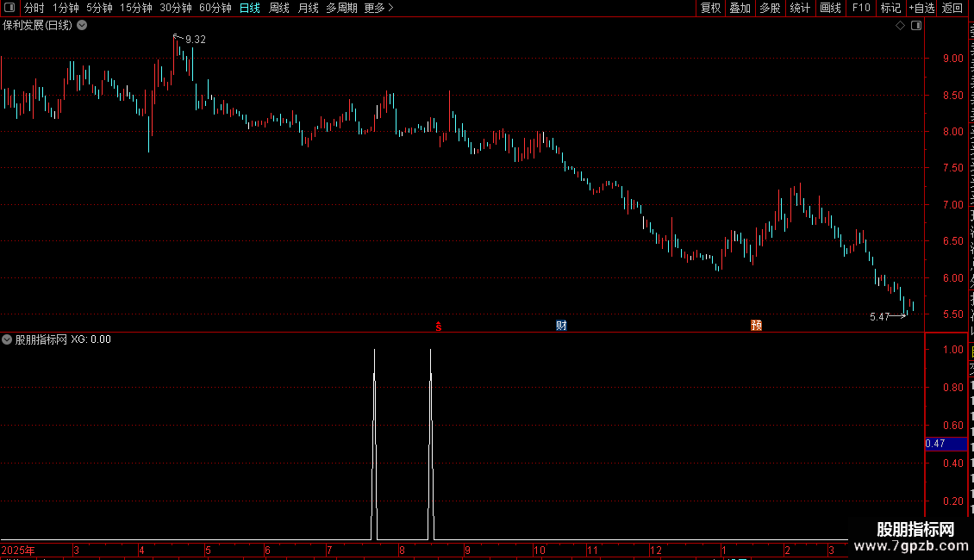Click the 1.00 indicator axis label

[x=952, y=350]
